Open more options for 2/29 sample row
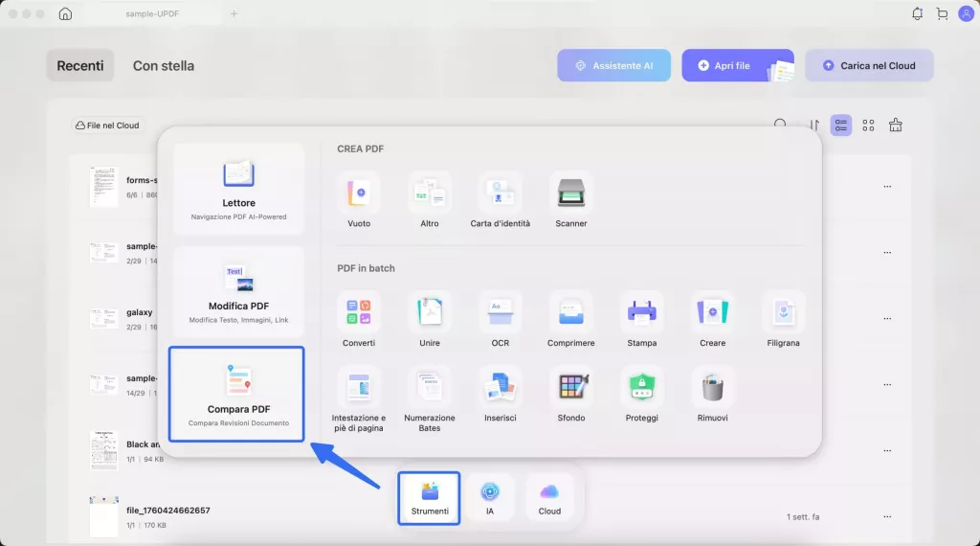This screenshot has width=980, height=546. pyautogui.click(x=887, y=253)
